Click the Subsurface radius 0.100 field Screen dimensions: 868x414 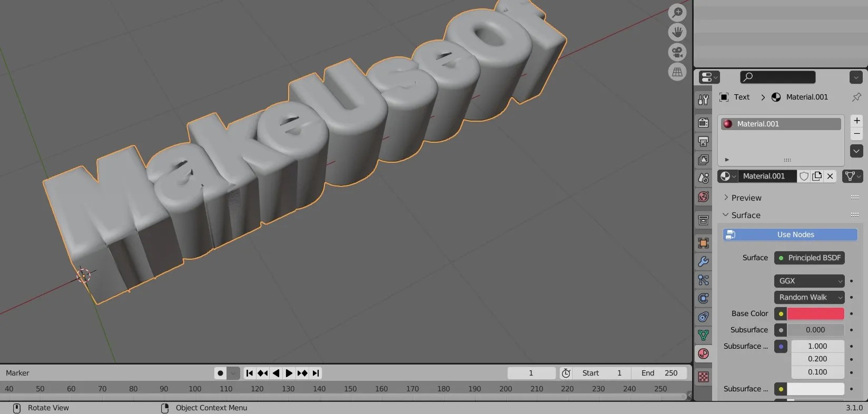(817, 372)
